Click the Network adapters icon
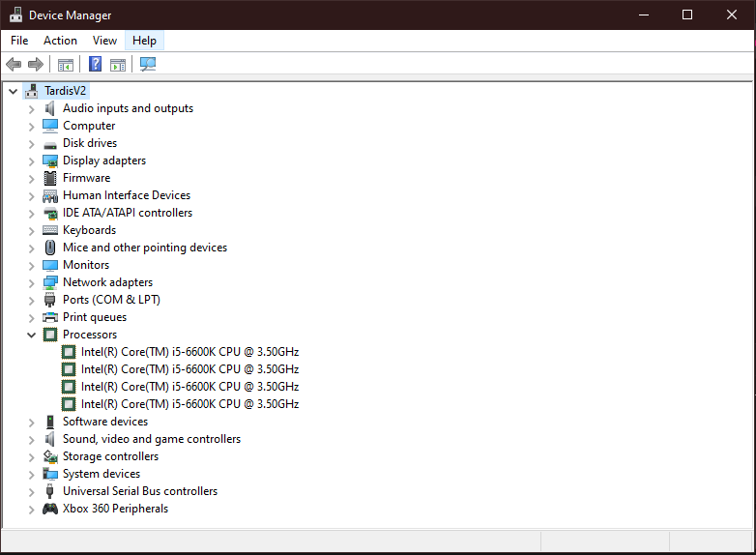Screen dimensions: 756x555 point(50,282)
